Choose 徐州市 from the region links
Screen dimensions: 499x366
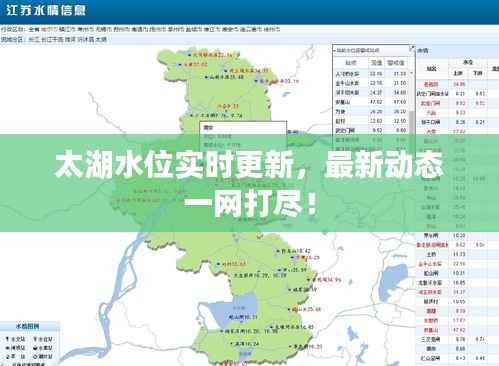click(271, 29)
